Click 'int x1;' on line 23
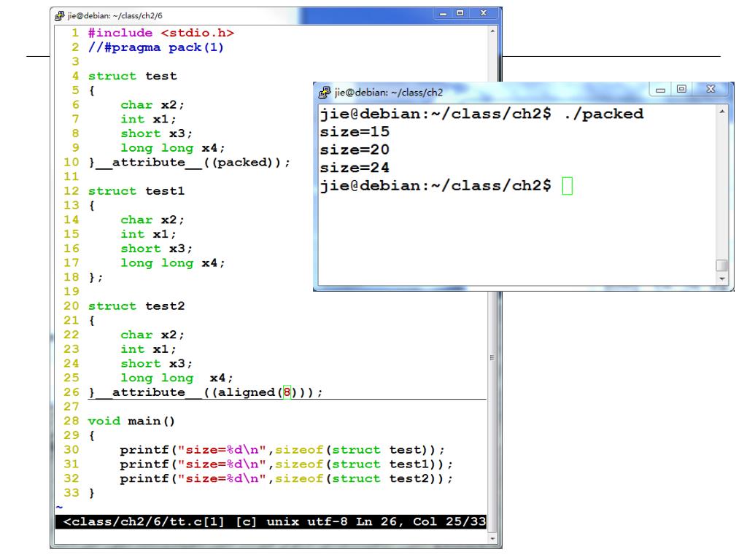747x560 pixels. pyautogui.click(x=148, y=349)
